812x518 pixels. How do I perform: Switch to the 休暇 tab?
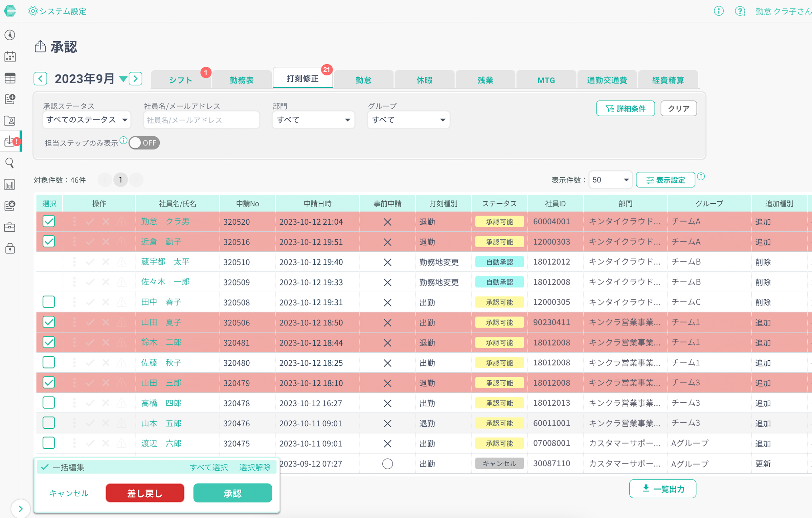coord(424,80)
